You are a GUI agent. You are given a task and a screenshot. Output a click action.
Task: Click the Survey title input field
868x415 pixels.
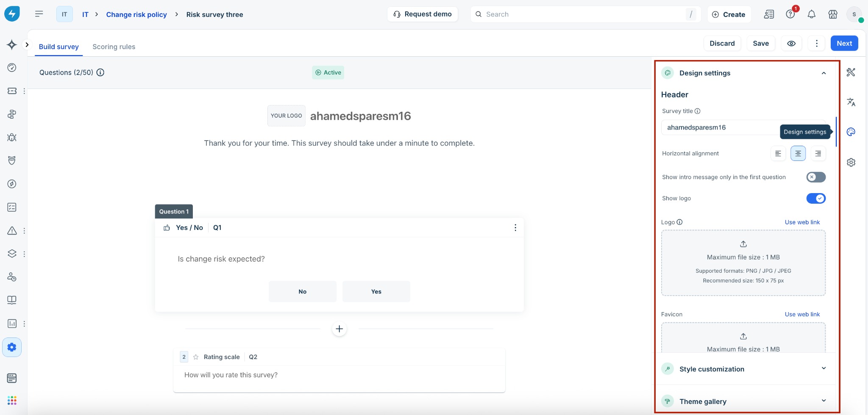721,127
